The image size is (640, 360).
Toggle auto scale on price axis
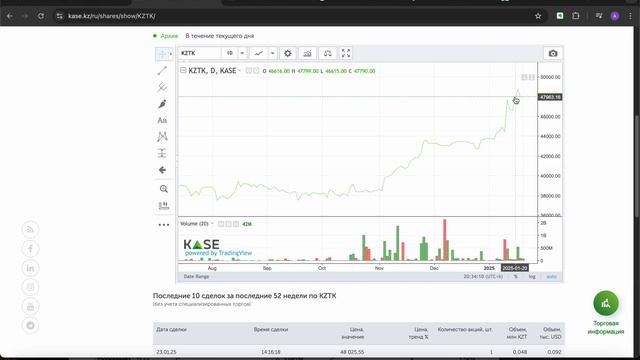pos(551,277)
